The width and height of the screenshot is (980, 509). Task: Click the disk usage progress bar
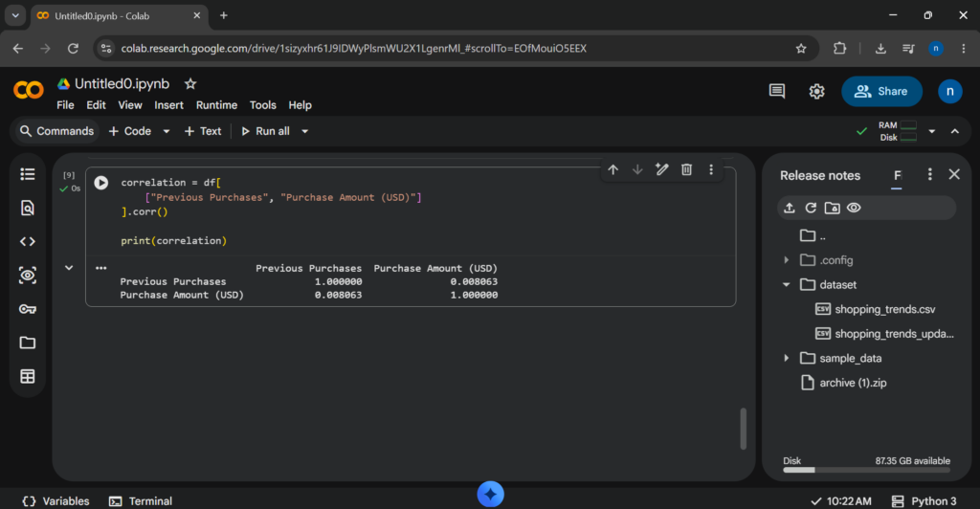[866, 470]
